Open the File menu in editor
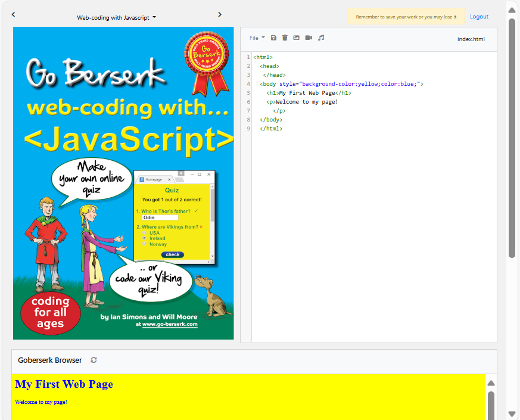Screen dimensions: 520x420 (x=257, y=38)
